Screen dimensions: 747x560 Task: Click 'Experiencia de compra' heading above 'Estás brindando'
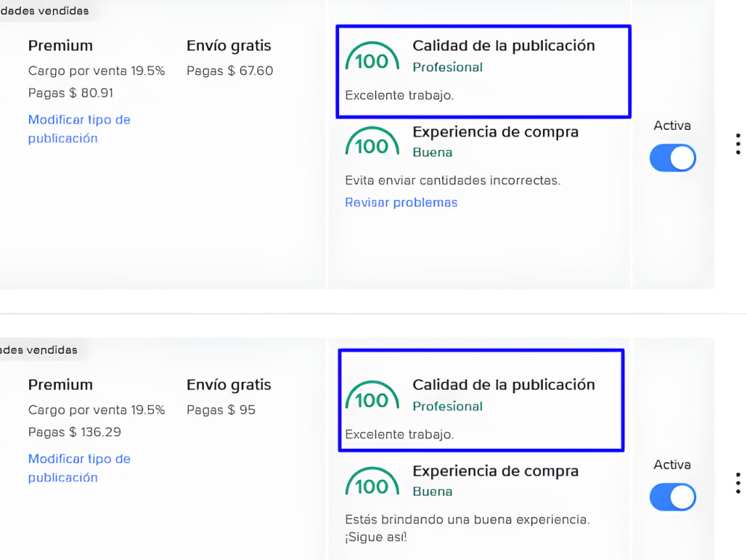pyautogui.click(x=495, y=471)
